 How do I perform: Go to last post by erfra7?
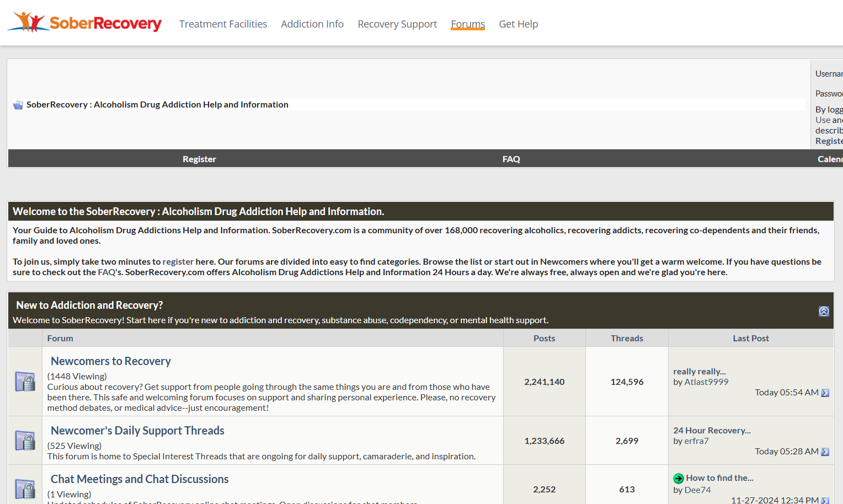coord(825,452)
